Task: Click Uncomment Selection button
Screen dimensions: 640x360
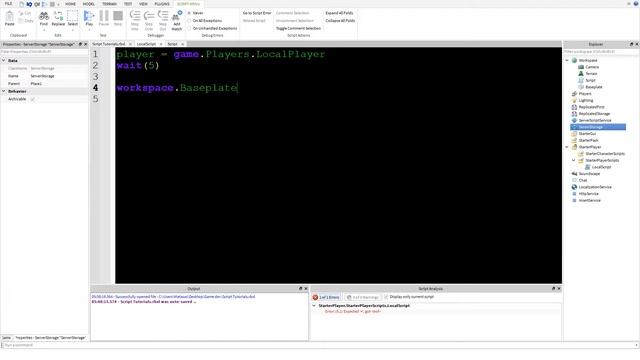Action: tap(295, 20)
